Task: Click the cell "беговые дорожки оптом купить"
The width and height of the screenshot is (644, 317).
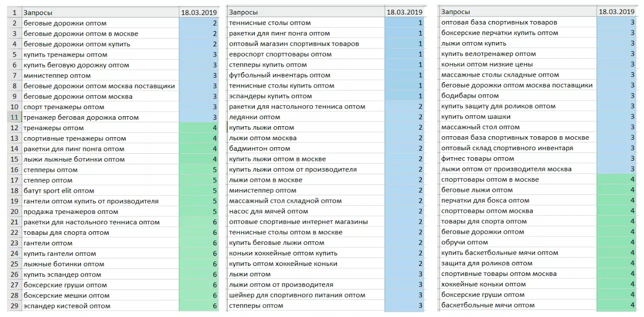Action: [100, 44]
